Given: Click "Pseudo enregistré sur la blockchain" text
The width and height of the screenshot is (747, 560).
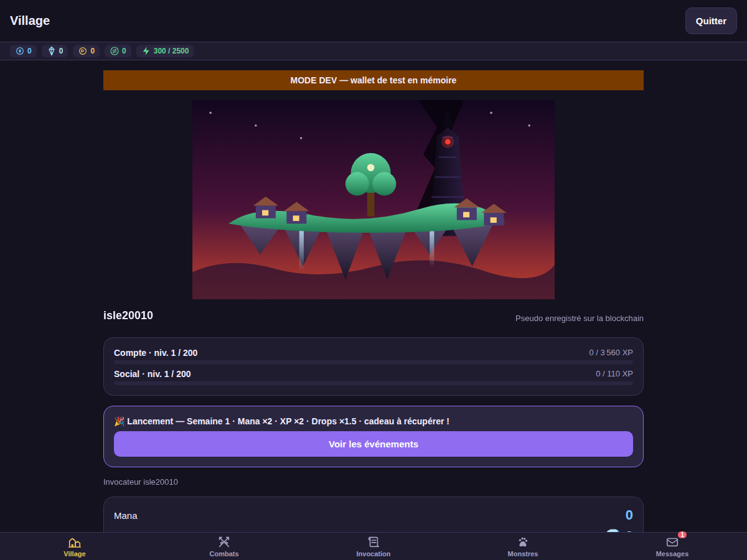Looking at the screenshot, I should (580, 318).
